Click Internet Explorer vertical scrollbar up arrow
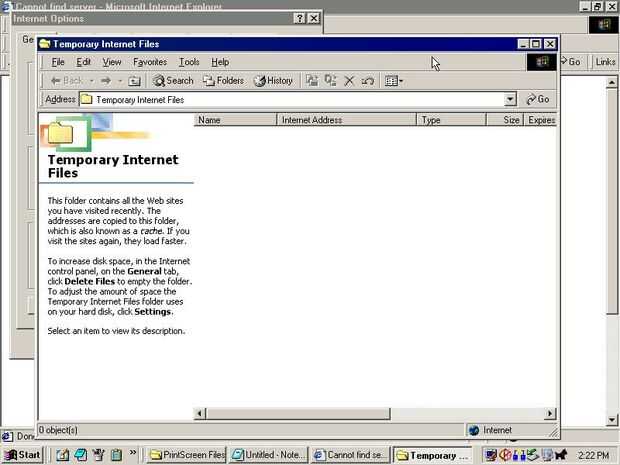 [611, 82]
